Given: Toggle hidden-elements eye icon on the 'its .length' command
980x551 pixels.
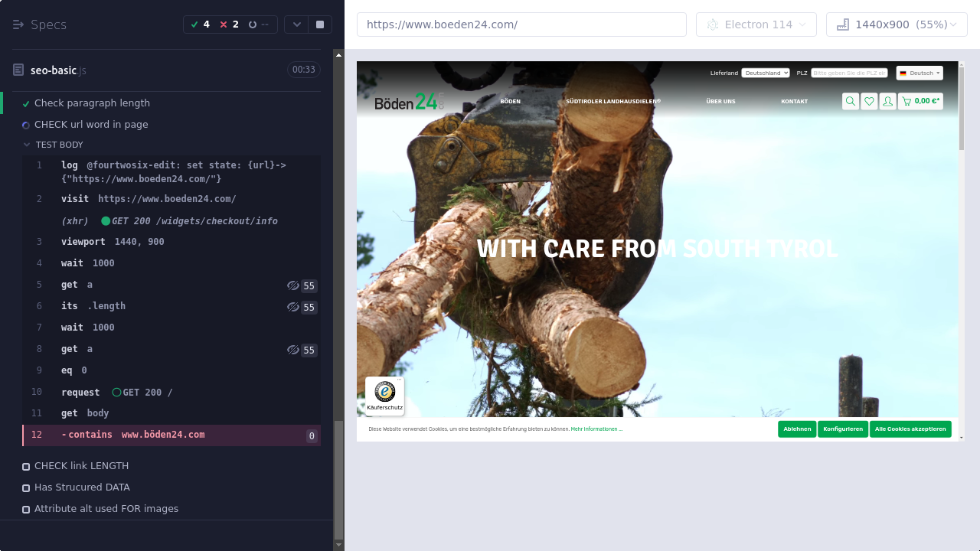Looking at the screenshot, I should point(292,307).
